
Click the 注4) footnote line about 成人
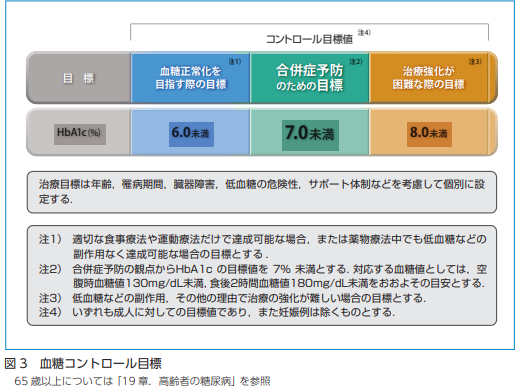(x=217, y=312)
